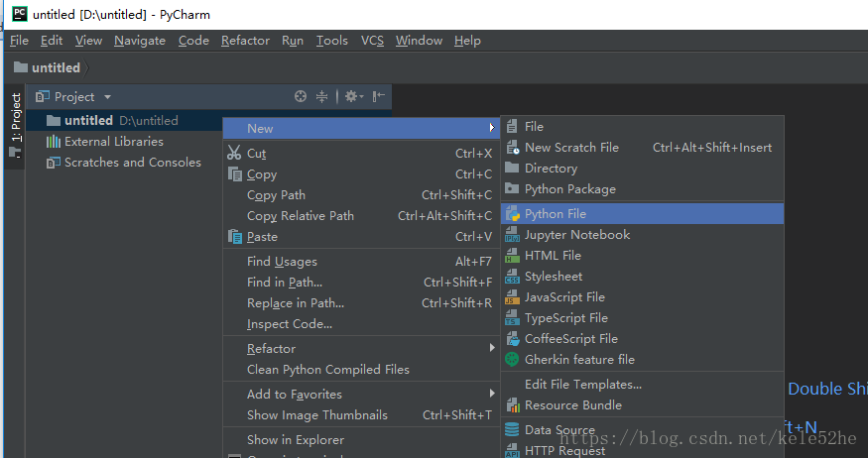The image size is (868, 458).
Task: Open the Help menu
Action: pyautogui.click(x=468, y=41)
